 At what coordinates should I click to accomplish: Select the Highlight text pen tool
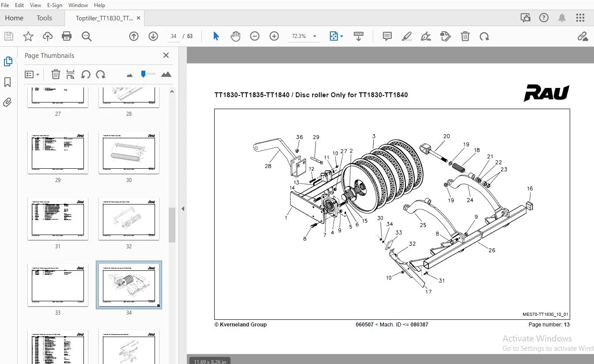tap(407, 36)
